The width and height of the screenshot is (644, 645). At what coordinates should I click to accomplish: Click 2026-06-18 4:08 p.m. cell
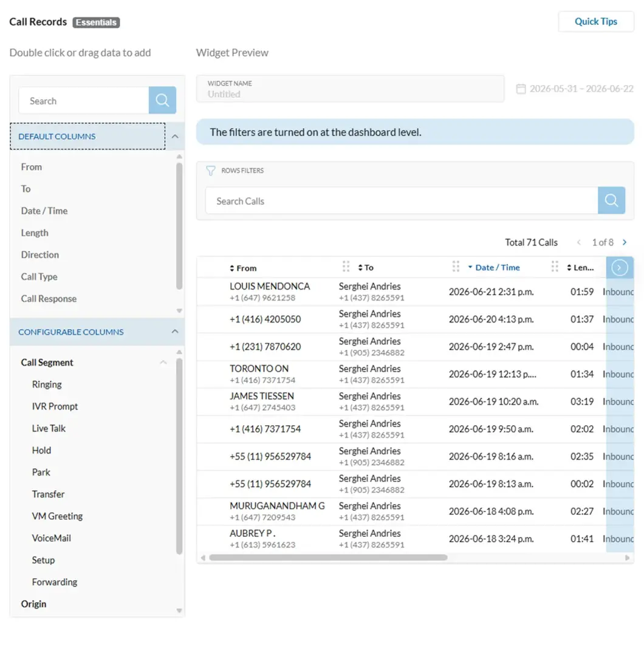pyautogui.click(x=490, y=511)
